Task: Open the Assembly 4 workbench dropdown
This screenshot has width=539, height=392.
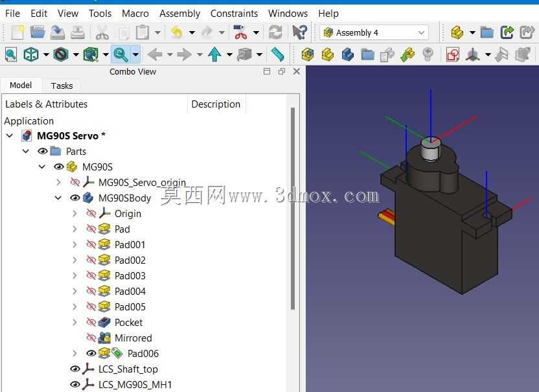Action: coord(374,32)
